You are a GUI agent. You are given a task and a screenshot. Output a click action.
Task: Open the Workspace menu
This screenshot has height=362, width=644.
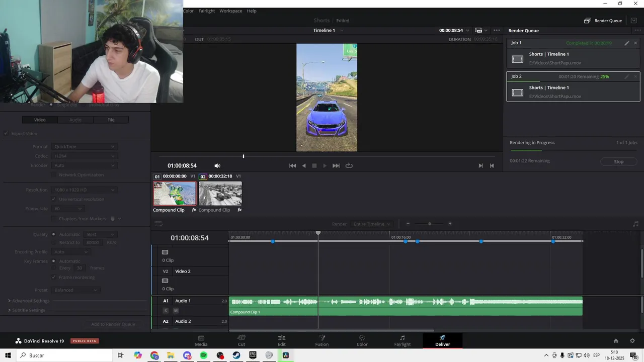tap(231, 11)
